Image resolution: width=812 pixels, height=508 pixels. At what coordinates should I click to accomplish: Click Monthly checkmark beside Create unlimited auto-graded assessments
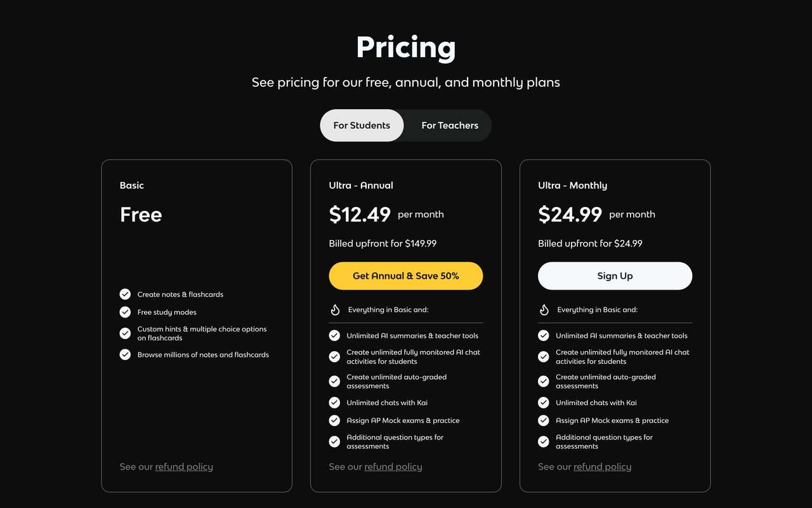(x=544, y=381)
